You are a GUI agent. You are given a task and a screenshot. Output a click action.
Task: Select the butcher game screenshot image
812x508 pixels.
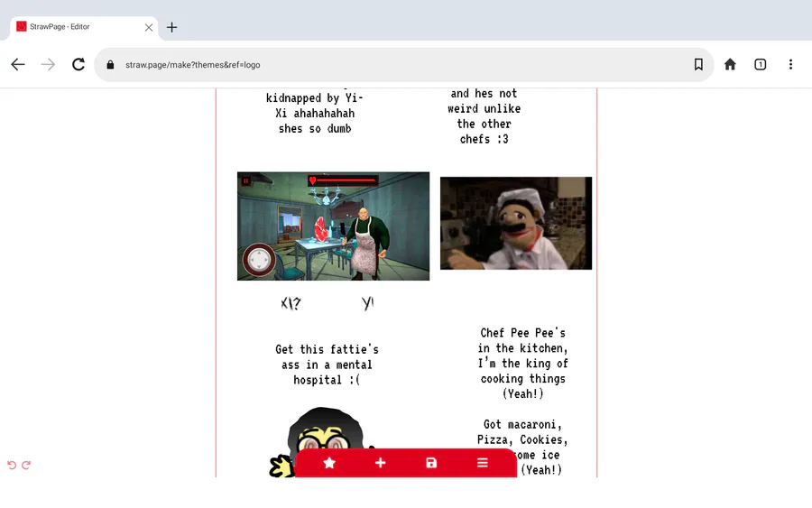click(333, 226)
